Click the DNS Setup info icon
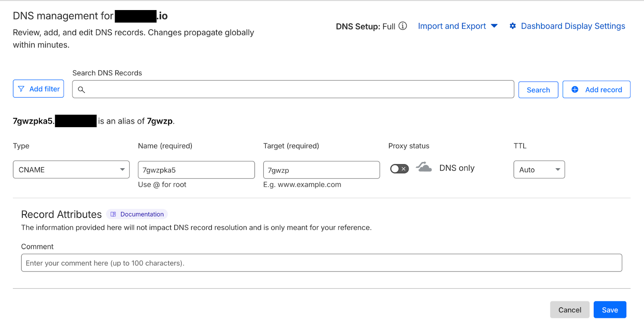 pos(402,26)
